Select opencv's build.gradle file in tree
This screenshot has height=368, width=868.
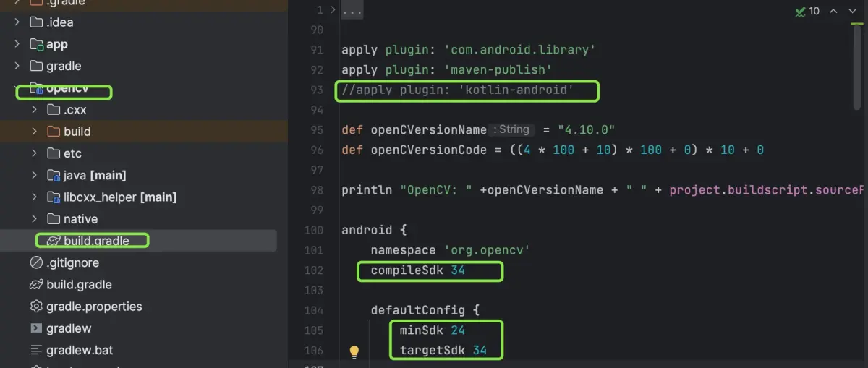(96, 241)
